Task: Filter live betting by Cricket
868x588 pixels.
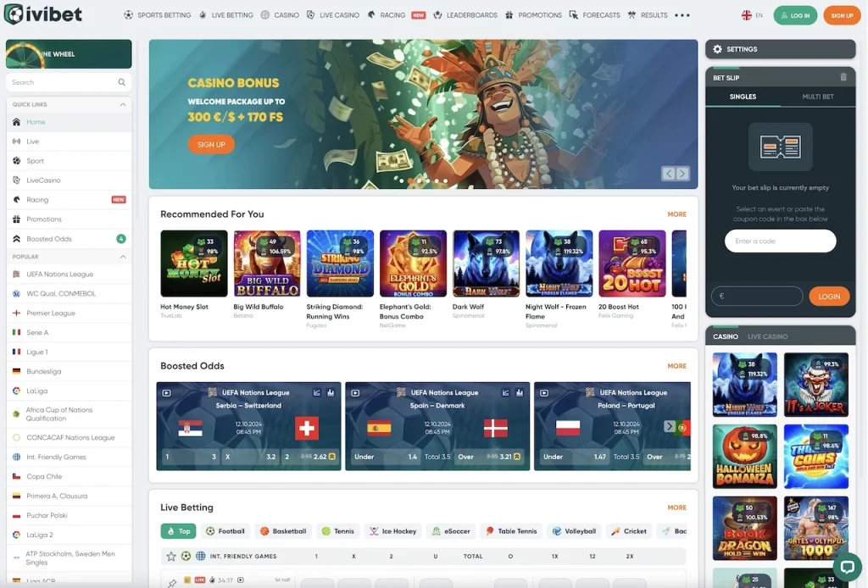Action: tap(629, 531)
